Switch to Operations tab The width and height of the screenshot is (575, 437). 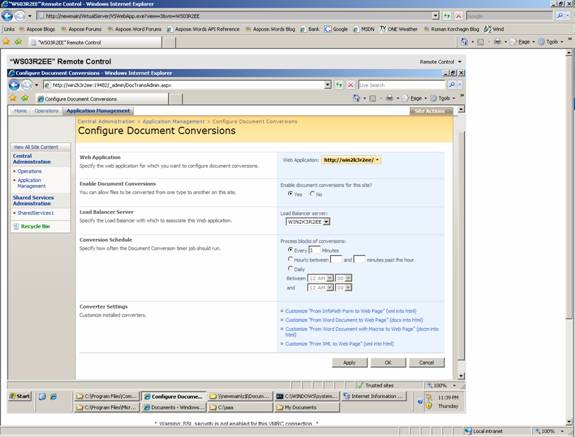(47, 111)
